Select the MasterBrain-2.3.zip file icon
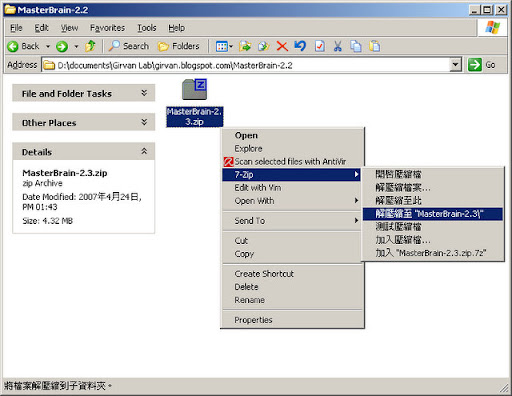This screenshot has width=512, height=396. (x=195, y=89)
